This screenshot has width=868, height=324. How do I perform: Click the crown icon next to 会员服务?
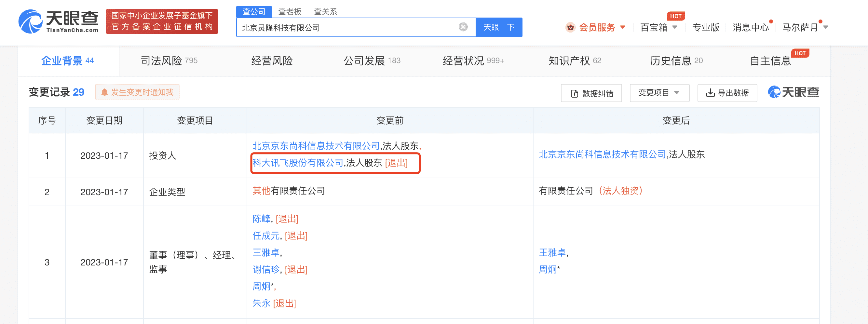pyautogui.click(x=570, y=27)
